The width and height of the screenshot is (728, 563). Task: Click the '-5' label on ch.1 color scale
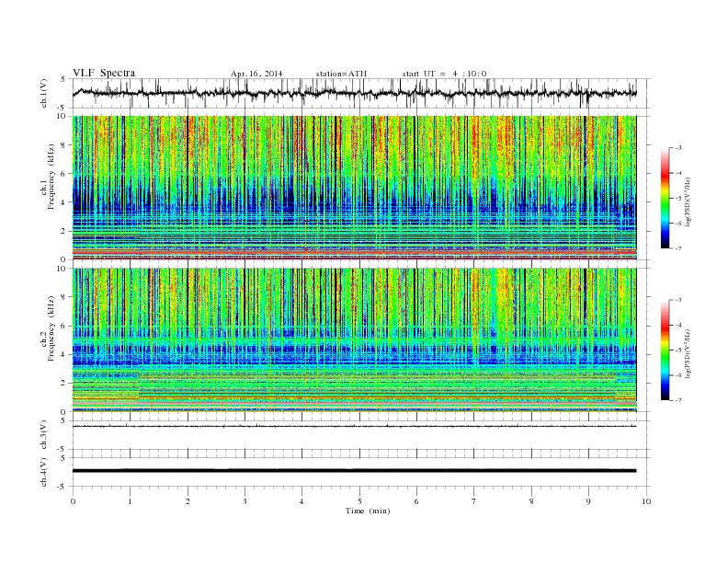coord(678,199)
